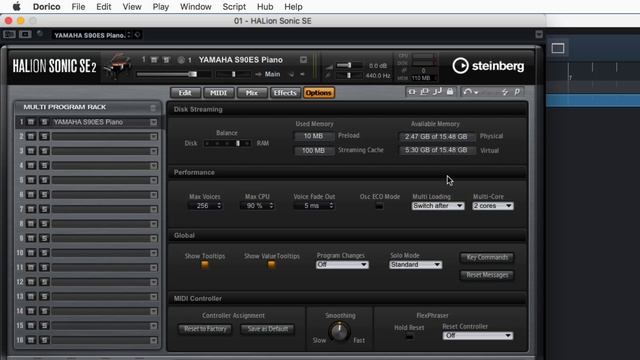Mute rack slot 3

31,151
